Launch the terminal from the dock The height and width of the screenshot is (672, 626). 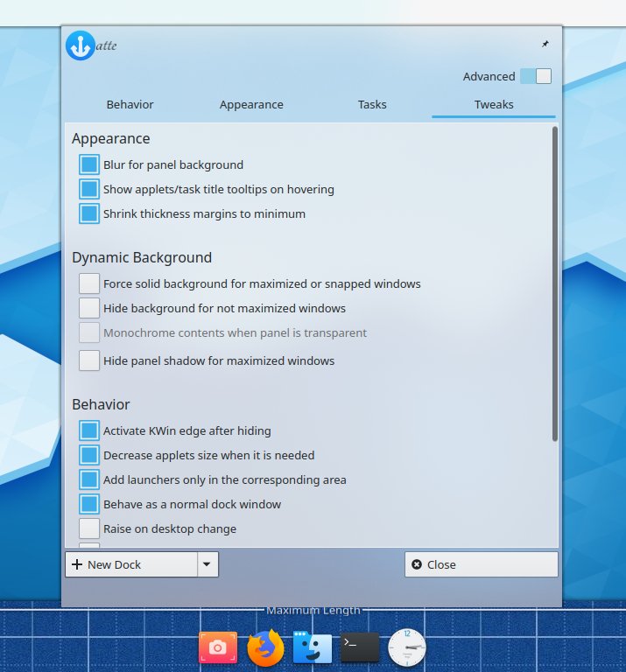(360, 647)
